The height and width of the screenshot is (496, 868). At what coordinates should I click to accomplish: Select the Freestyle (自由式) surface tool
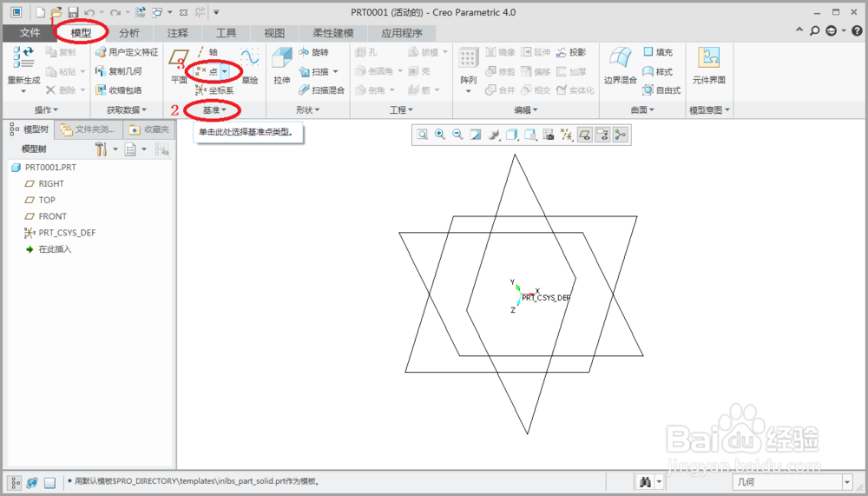(661, 89)
